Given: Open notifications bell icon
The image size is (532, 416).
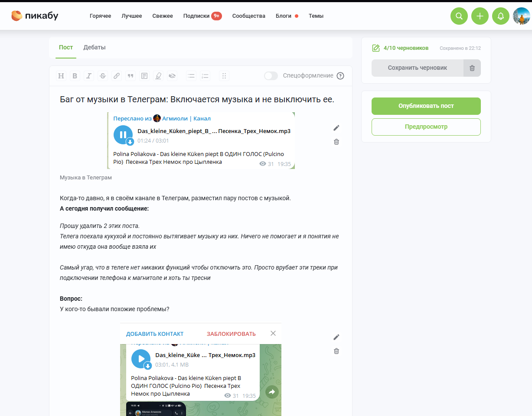Looking at the screenshot, I should [x=501, y=16].
